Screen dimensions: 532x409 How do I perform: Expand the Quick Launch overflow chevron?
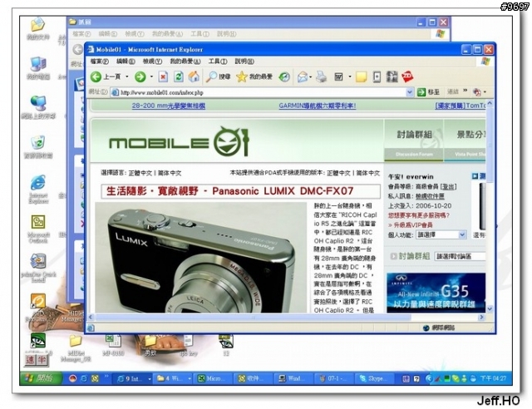106,377
